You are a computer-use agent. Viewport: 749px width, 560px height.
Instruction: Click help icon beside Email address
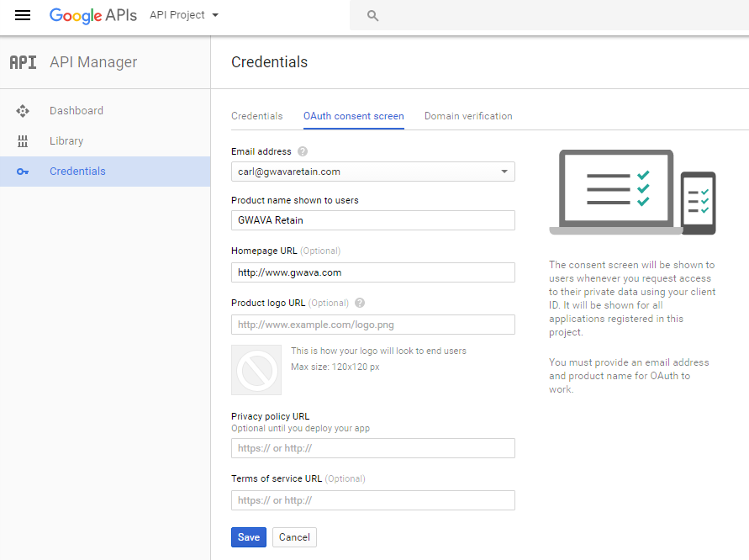click(x=303, y=152)
